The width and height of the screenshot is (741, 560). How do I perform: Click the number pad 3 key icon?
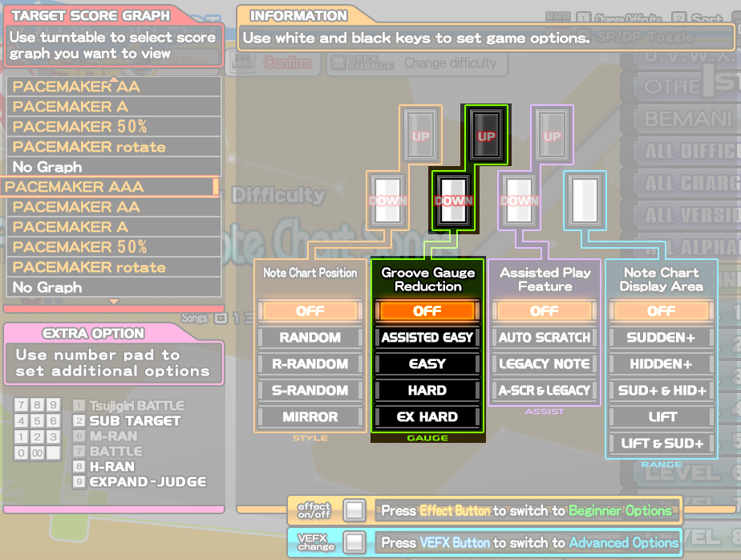(54, 437)
